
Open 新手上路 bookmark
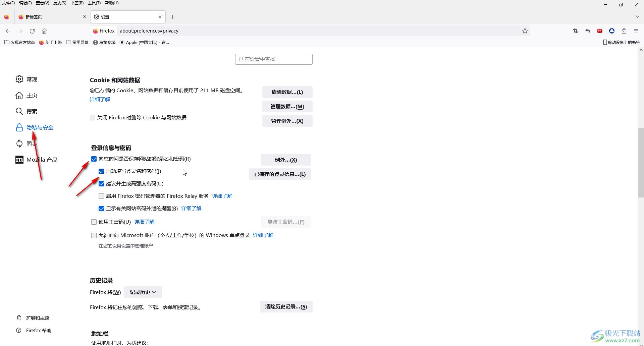coord(50,42)
